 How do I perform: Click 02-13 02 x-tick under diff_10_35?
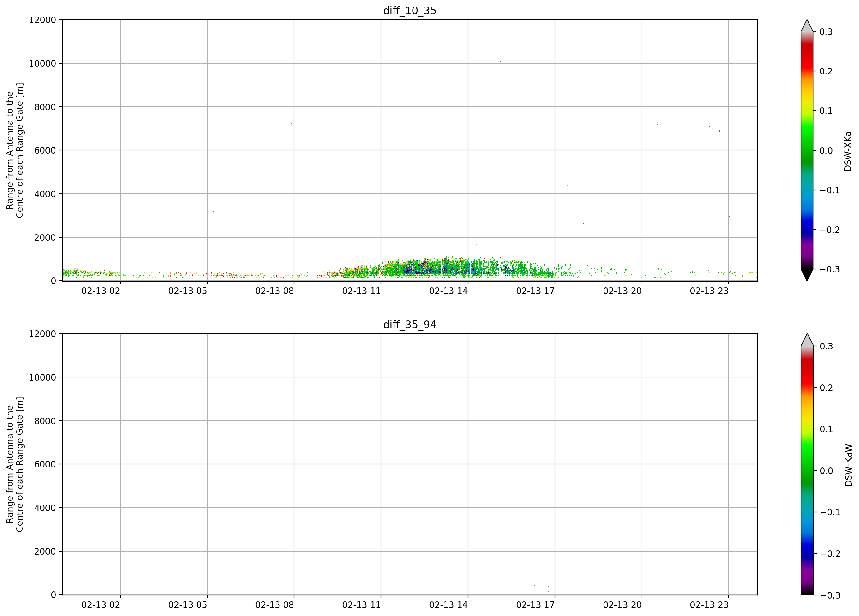tap(101, 291)
